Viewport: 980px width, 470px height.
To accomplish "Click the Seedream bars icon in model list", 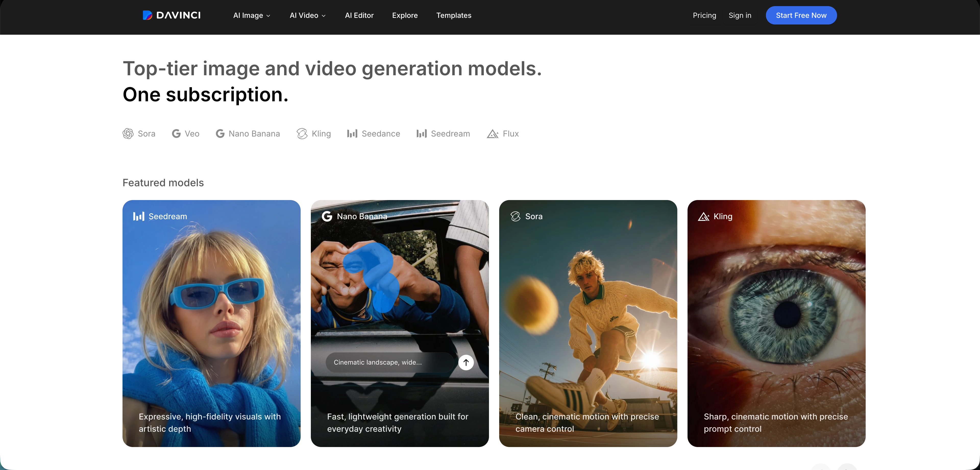I will (x=422, y=134).
